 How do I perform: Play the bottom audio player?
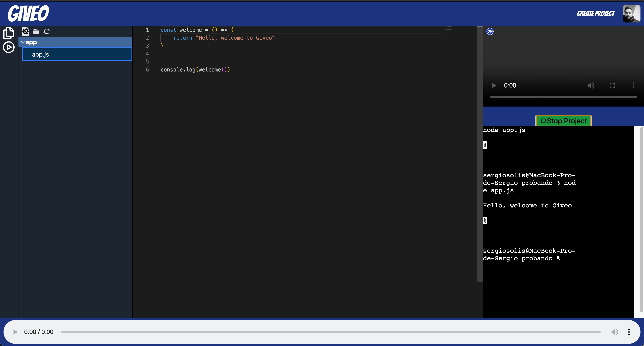pos(15,332)
